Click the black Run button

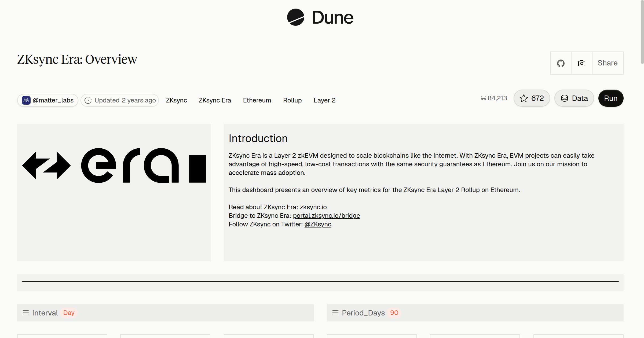[611, 98]
